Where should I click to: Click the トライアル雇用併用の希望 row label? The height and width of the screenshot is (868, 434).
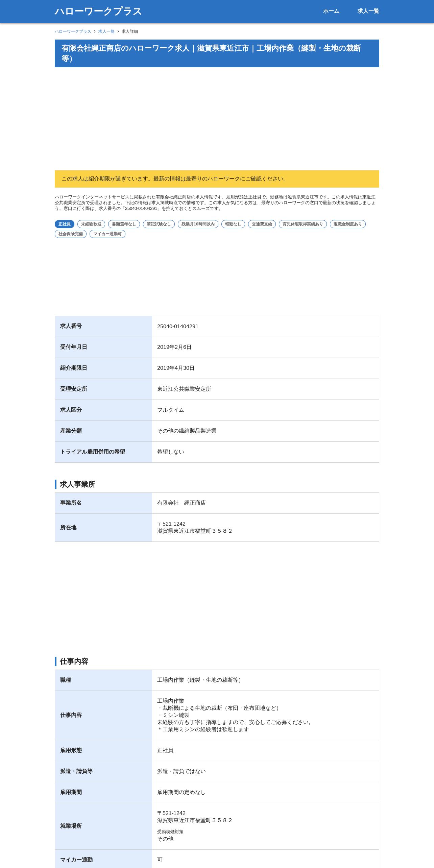[93, 452]
